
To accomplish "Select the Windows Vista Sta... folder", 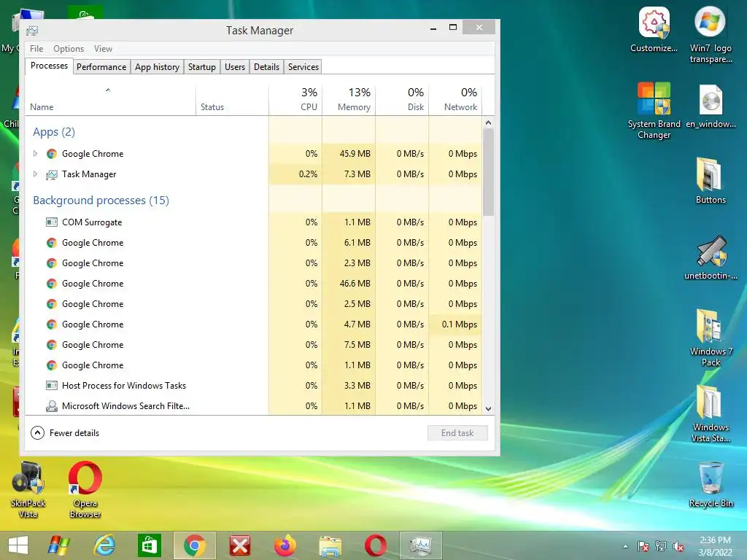I will (711, 413).
